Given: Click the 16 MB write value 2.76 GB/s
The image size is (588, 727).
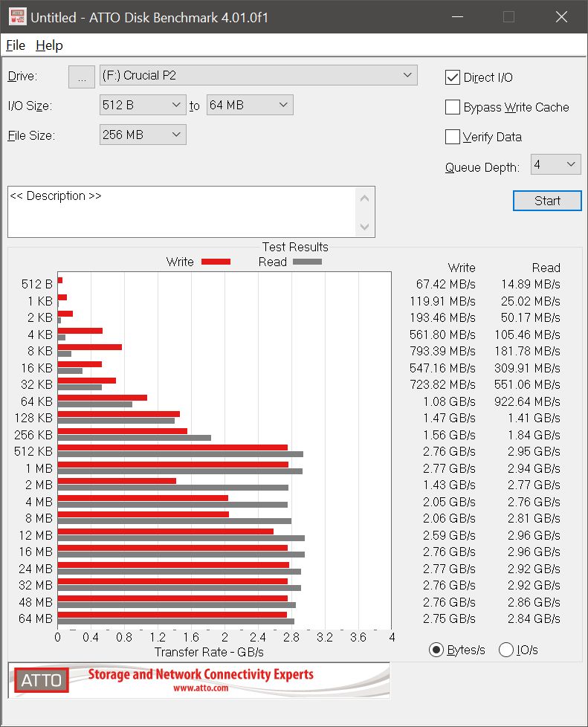Looking at the screenshot, I should click(449, 552).
